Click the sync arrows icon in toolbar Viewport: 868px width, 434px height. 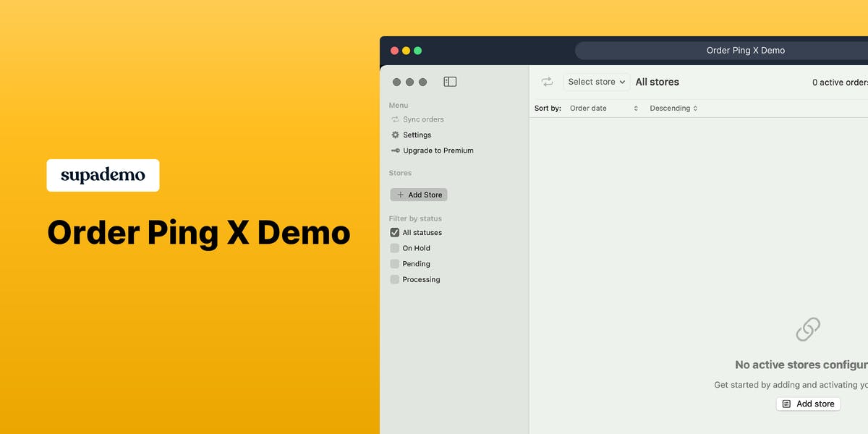547,82
